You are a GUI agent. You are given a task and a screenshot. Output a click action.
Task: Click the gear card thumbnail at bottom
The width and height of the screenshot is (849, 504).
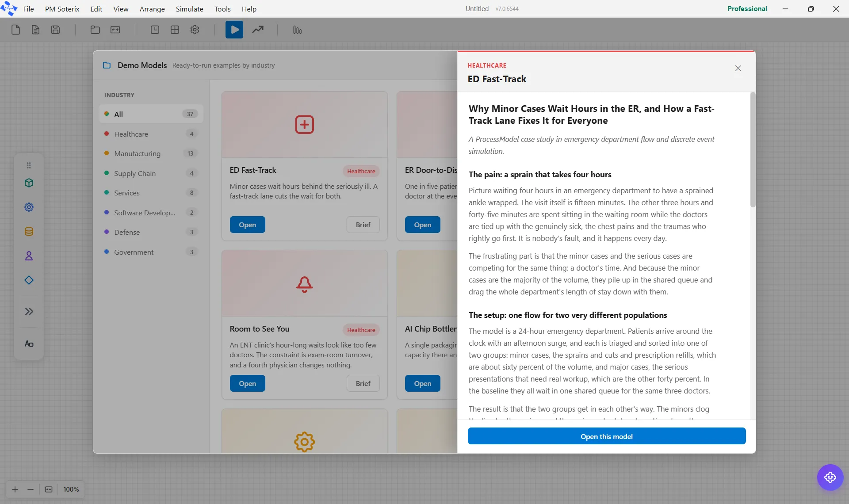pyautogui.click(x=304, y=431)
